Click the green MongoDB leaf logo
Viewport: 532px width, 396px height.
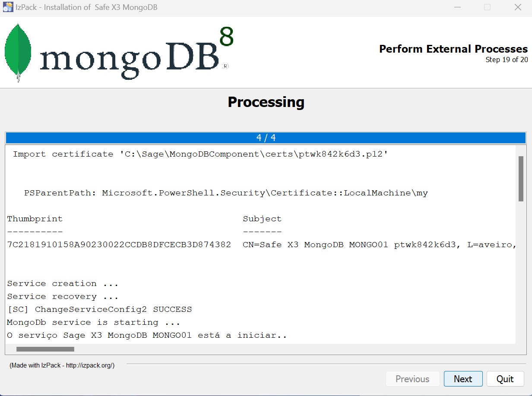pyautogui.click(x=18, y=52)
